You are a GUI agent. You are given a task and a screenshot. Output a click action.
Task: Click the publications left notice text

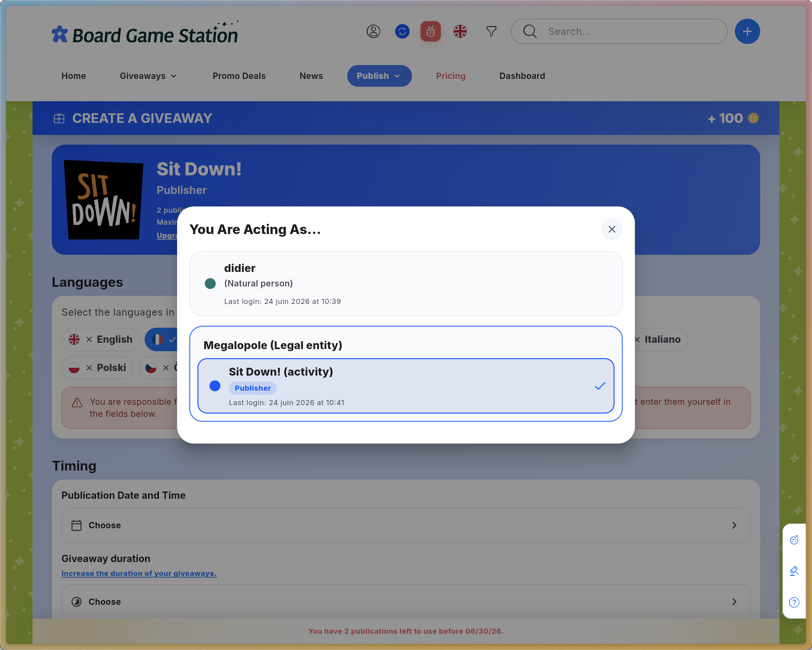[406, 631]
